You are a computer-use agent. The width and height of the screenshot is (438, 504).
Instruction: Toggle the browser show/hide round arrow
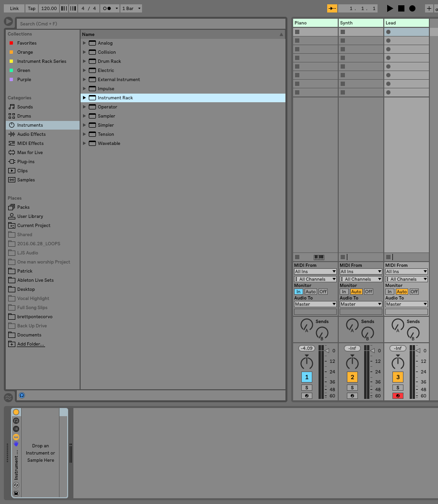(8, 22)
